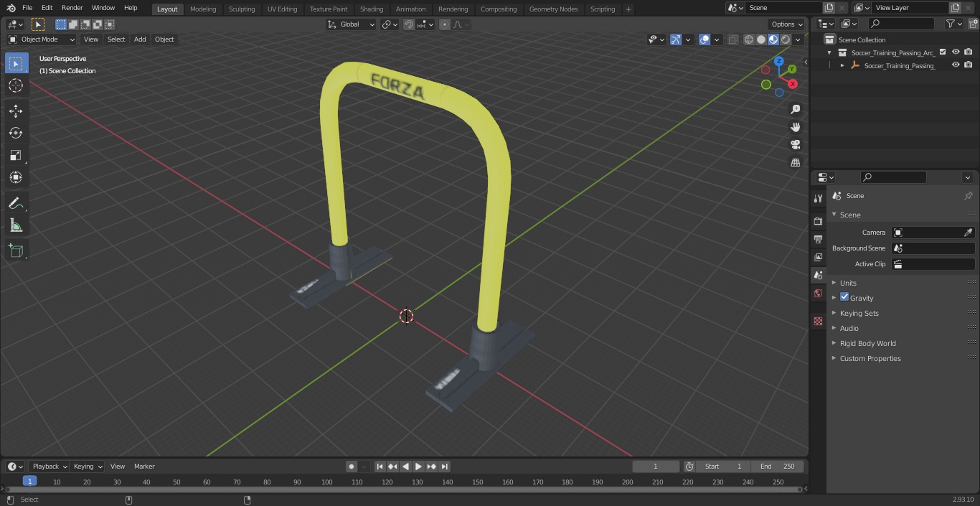Viewport: 980px width, 506px height.
Task: Activate the 3D Cursor tool
Action: tap(16, 85)
